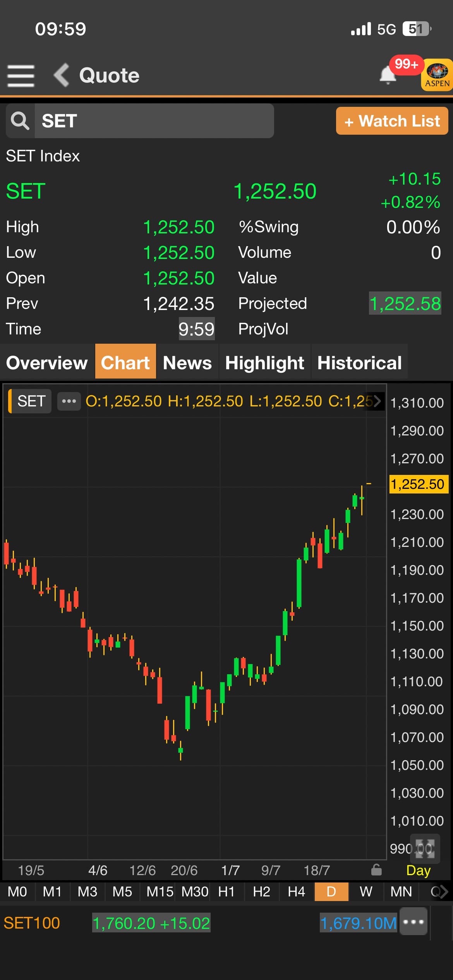453x980 pixels.
Task: Check battery status indicator
Action: coord(417,29)
